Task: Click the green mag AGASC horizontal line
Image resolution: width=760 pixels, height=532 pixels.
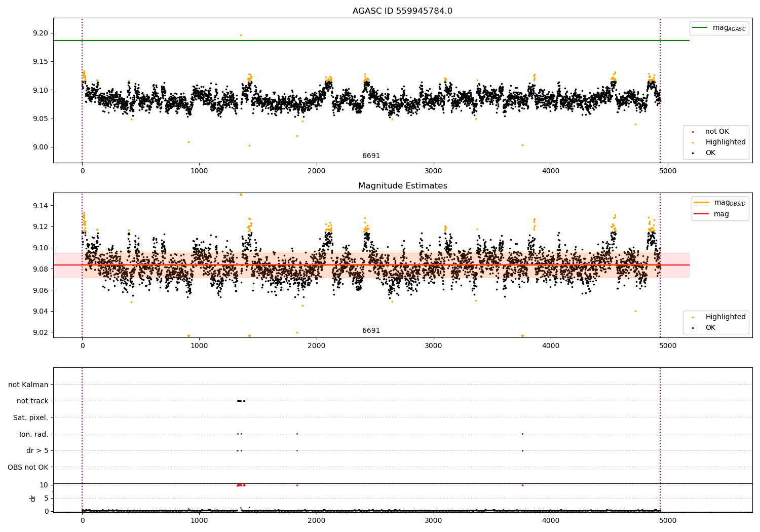Action: click(371, 41)
